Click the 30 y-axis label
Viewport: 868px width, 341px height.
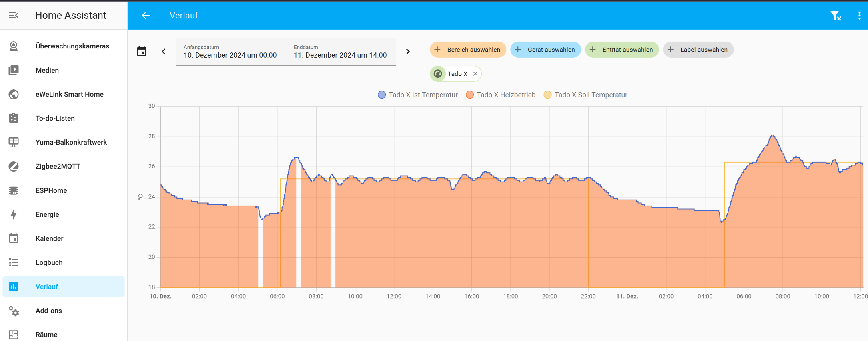(152, 106)
